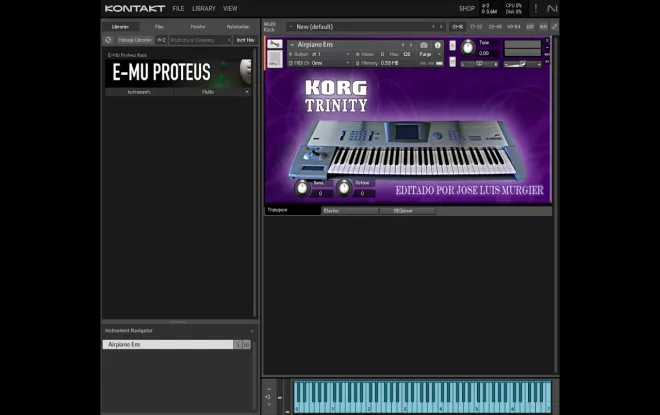Viewport: 660px width, 415px height.
Task: Open the LIBRARY menu
Action: 204,8
